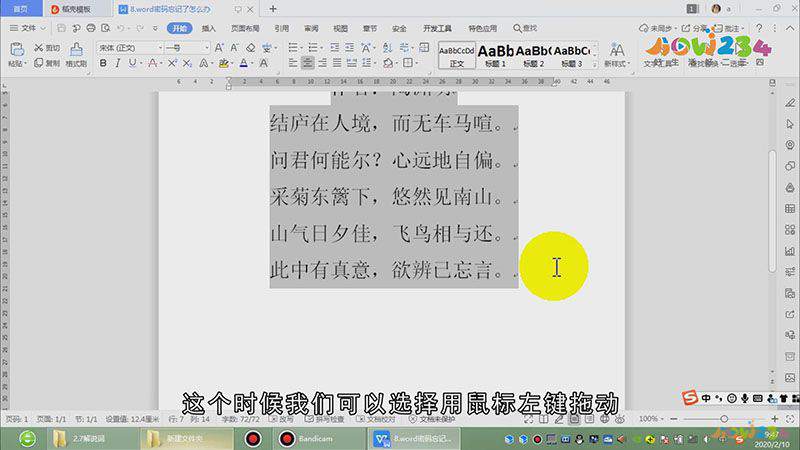Click the Undo arrow
800x450 pixels.
120,28
